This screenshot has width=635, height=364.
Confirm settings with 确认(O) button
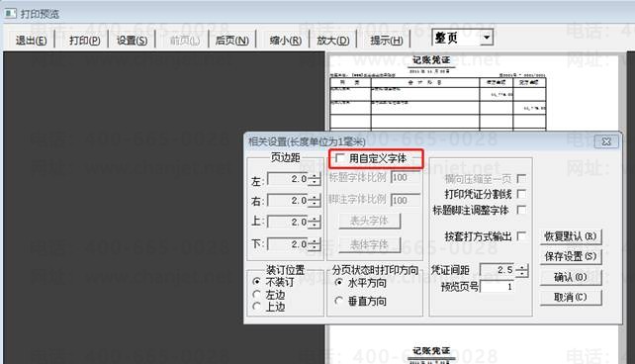click(x=571, y=277)
